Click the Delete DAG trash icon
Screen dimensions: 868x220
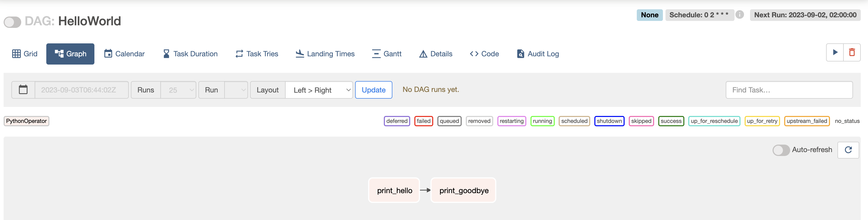(852, 52)
